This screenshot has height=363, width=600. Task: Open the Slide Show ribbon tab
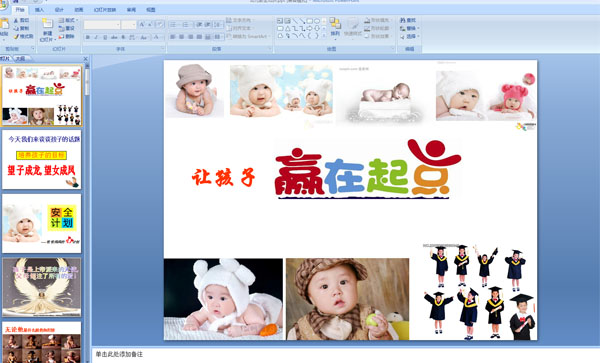click(x=105, y=10)
